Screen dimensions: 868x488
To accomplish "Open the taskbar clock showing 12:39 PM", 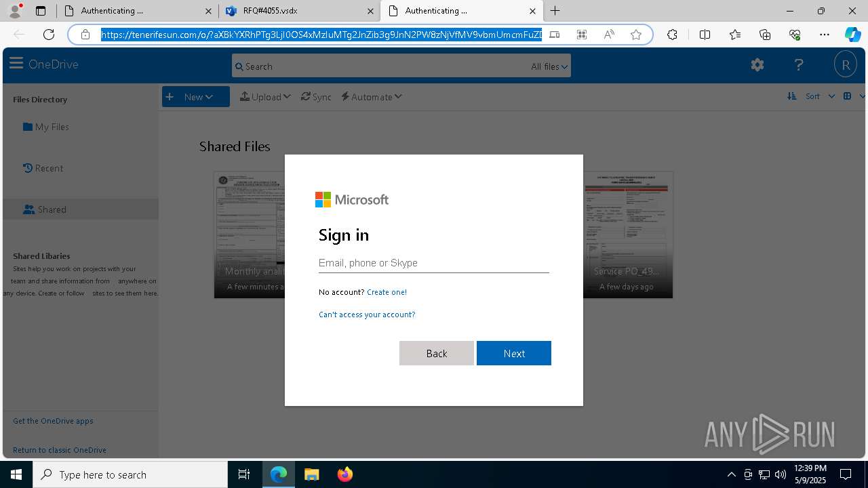I will point(810,474).
